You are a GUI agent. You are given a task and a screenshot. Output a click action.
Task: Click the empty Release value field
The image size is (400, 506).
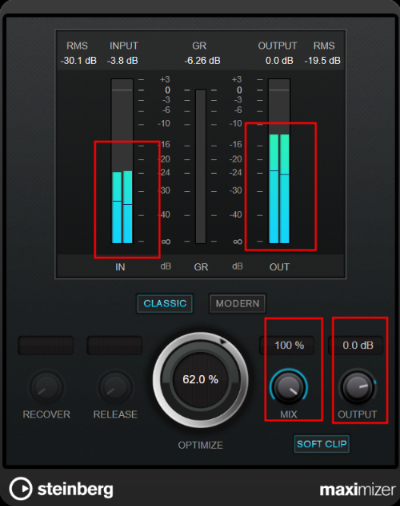point(115,345)
